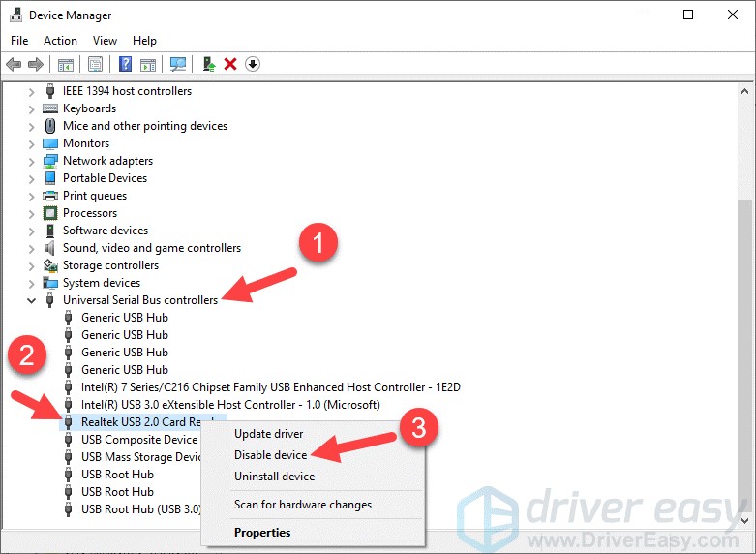Collapse Universal Serial Bus controllers
The width and height of the screenshot is (756, 554).
31,300
